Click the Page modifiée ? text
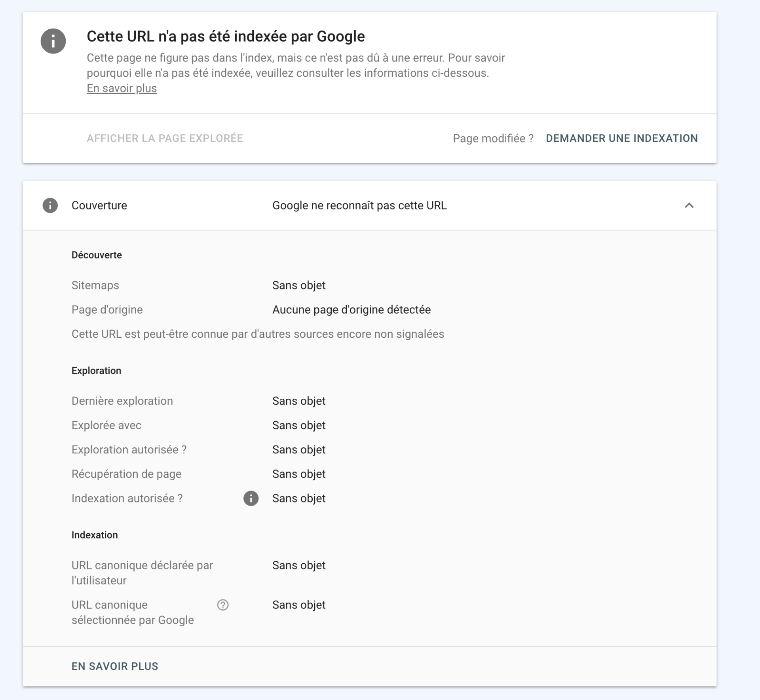The width and height of the screenshot is (760, 700). tap(493, 139)
